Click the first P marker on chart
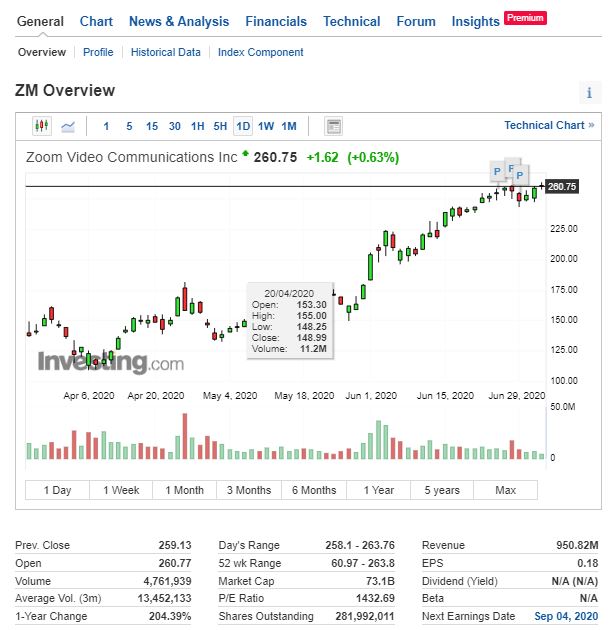 coord(497,172)
